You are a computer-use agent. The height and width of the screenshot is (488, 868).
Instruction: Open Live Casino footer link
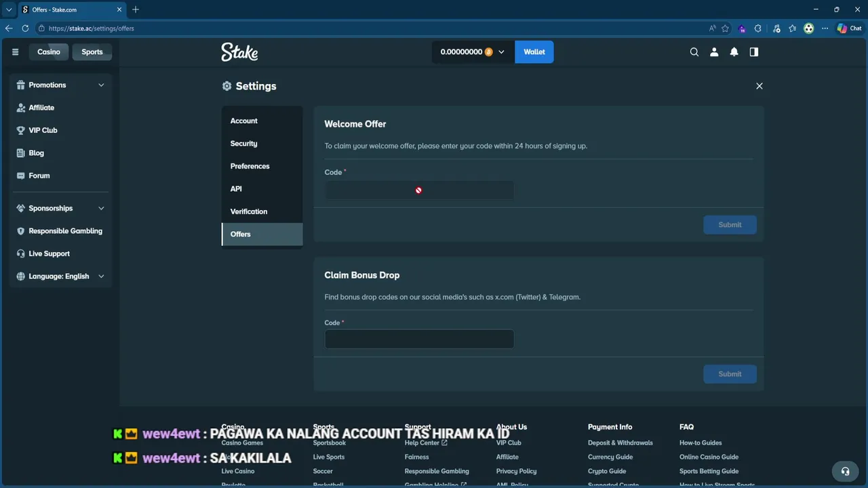238,471
